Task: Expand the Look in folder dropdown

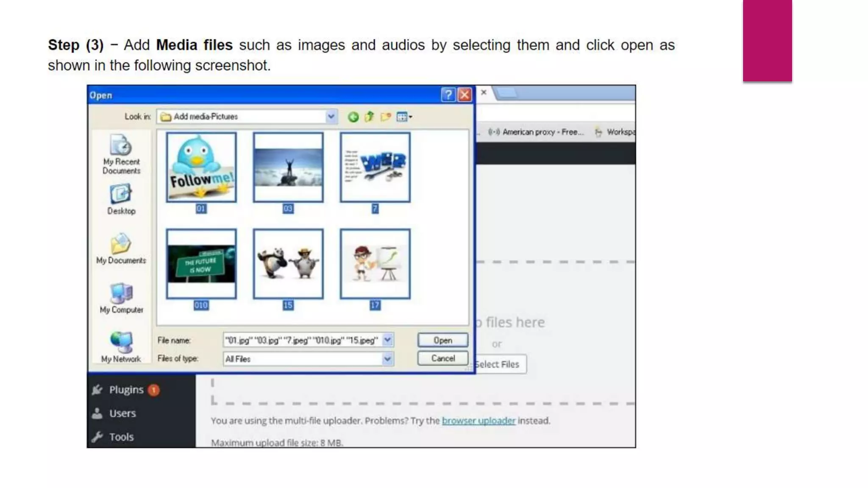Action: (331, 116)
